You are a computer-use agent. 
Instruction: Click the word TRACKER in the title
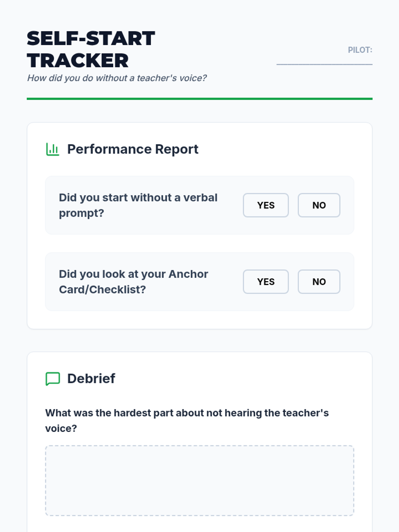[x=77, y=61]
